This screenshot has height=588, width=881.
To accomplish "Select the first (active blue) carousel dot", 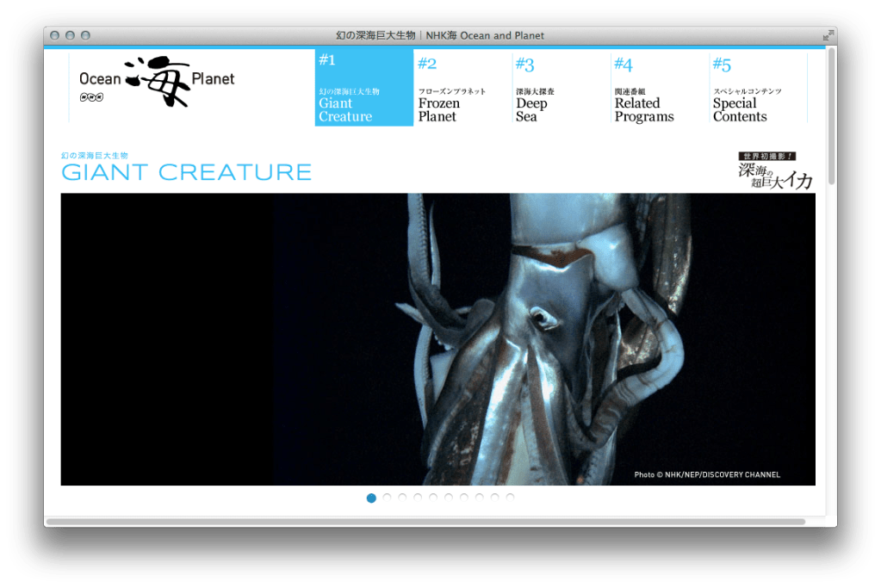I will click(371, 498).
